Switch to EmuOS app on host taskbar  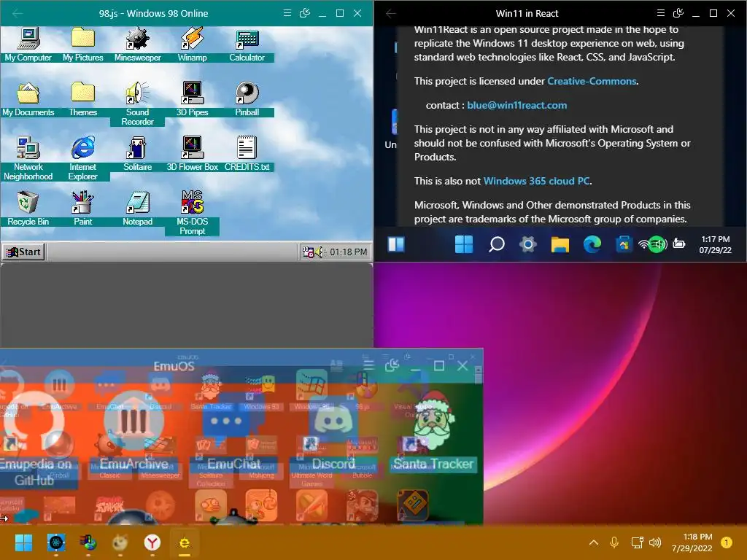[x=185, y=542]
